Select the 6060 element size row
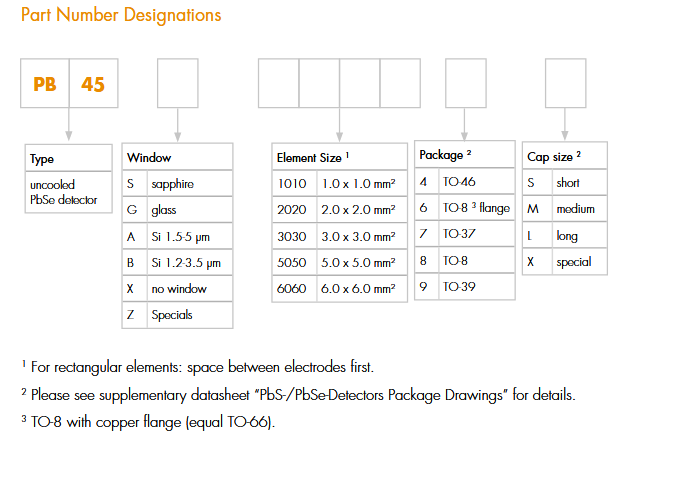This screenshot has width=681, height=477. tap(340, 288)
